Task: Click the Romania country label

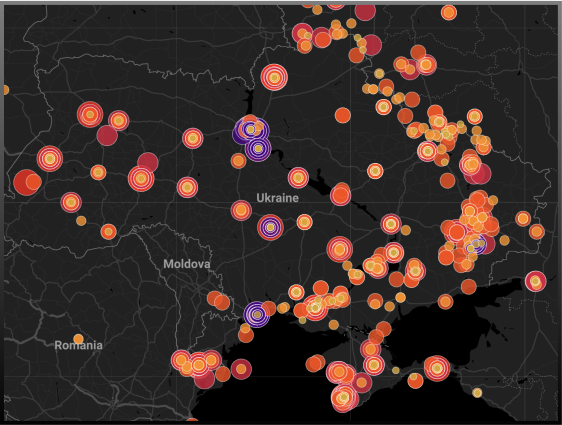Action: point(78,345)
